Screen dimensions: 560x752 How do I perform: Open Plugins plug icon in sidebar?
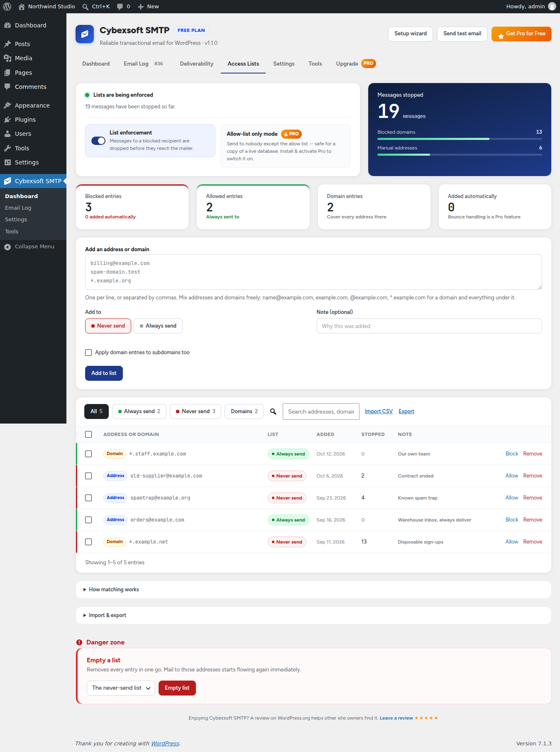click(7, 120)
